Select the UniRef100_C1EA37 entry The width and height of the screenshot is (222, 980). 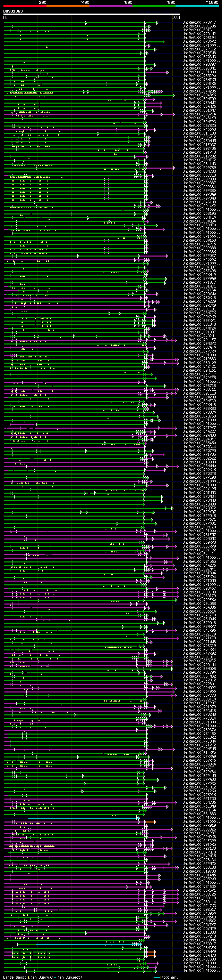(199, 145)
